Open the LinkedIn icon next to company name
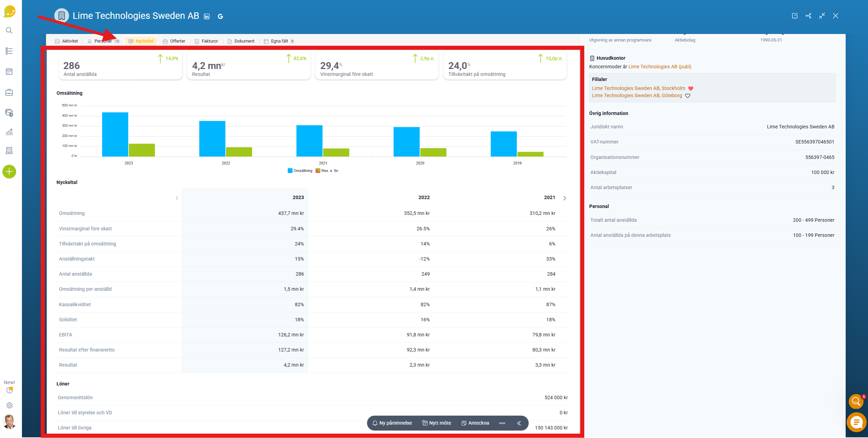The width and height of the screenshot is (868, 438). click(207, 16)
